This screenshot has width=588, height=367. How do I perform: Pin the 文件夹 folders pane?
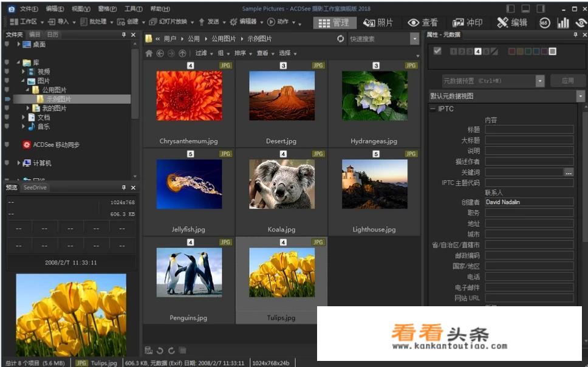124,35
